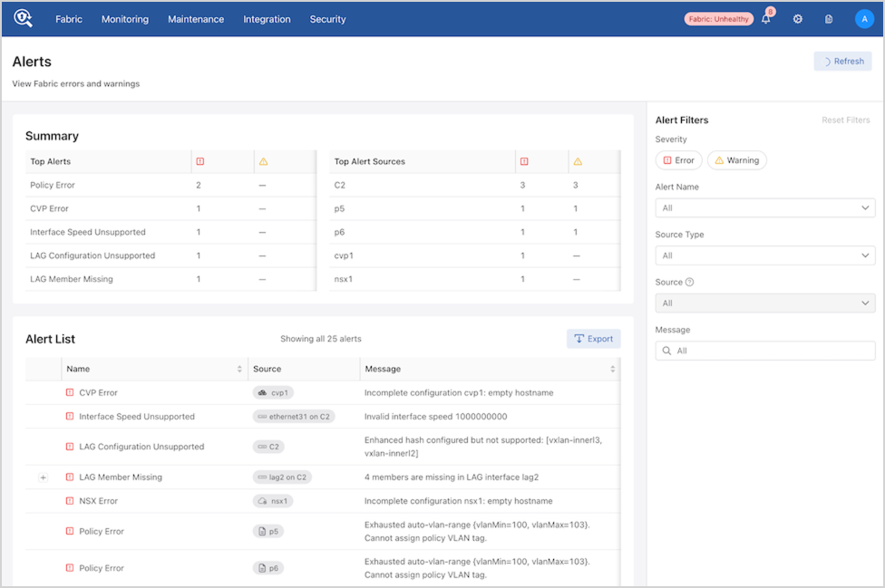Viewport: 885px width, 588px height.
Task: Click the help icon next to Source
Action: pyautogui.click(x=690, y=283)
